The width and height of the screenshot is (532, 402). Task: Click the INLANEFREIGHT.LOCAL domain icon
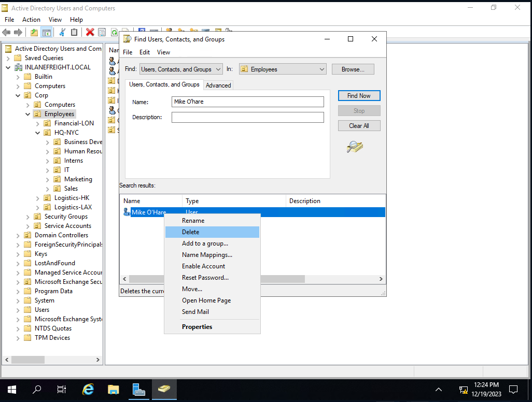tap(18, 67)
